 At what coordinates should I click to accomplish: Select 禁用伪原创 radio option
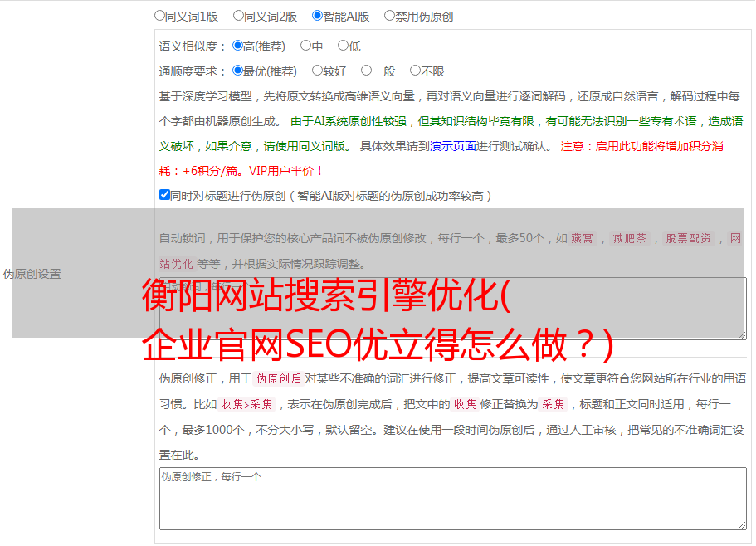pos(389,16)
